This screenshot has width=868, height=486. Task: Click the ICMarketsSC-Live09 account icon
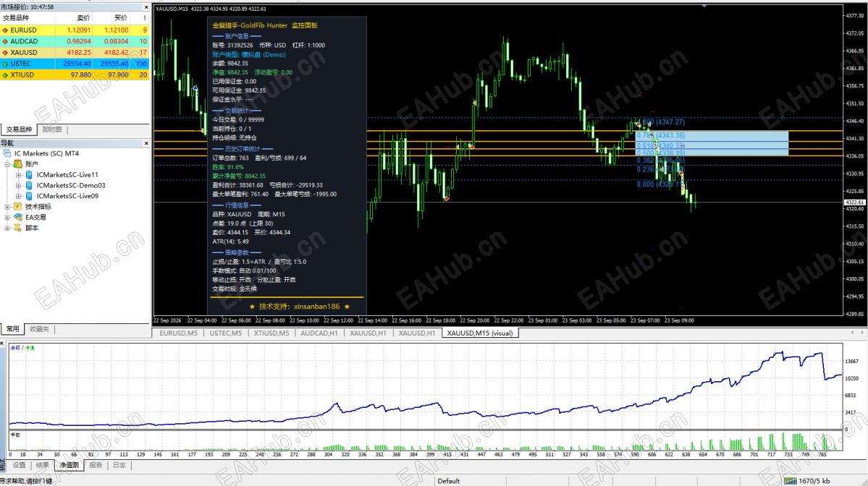(x=29, y=196)
